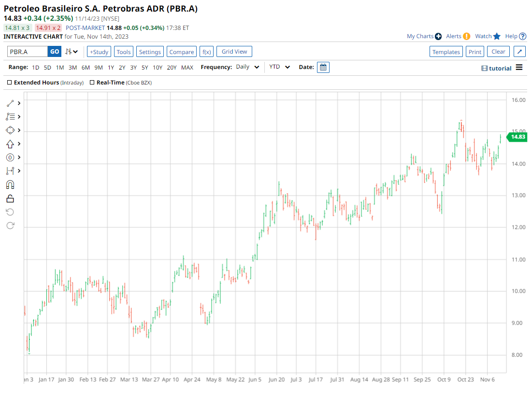Open the chart type dropdown
532x394 pixels.
(72, 52)
